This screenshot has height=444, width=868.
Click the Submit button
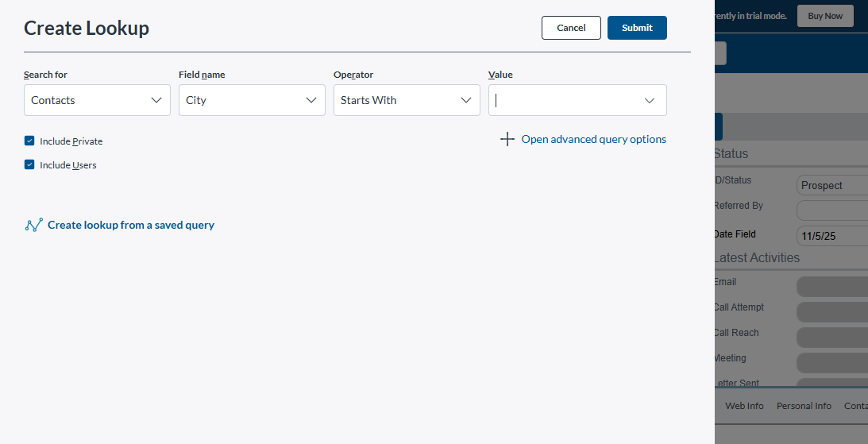637,28
